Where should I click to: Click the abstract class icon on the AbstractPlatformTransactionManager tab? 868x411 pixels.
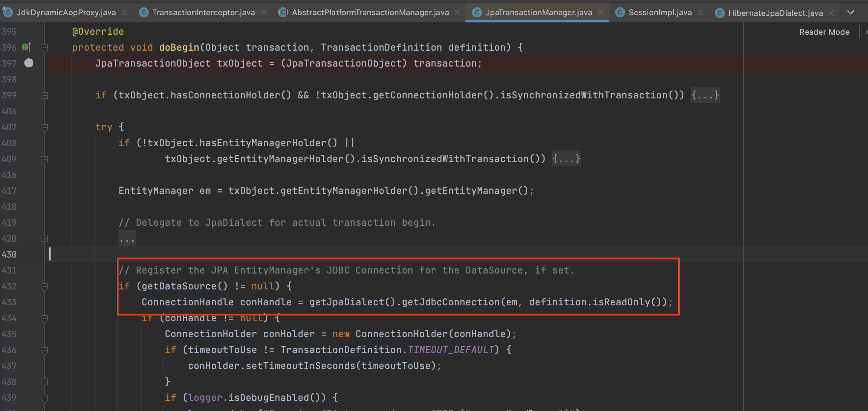(x=283, y=13)
